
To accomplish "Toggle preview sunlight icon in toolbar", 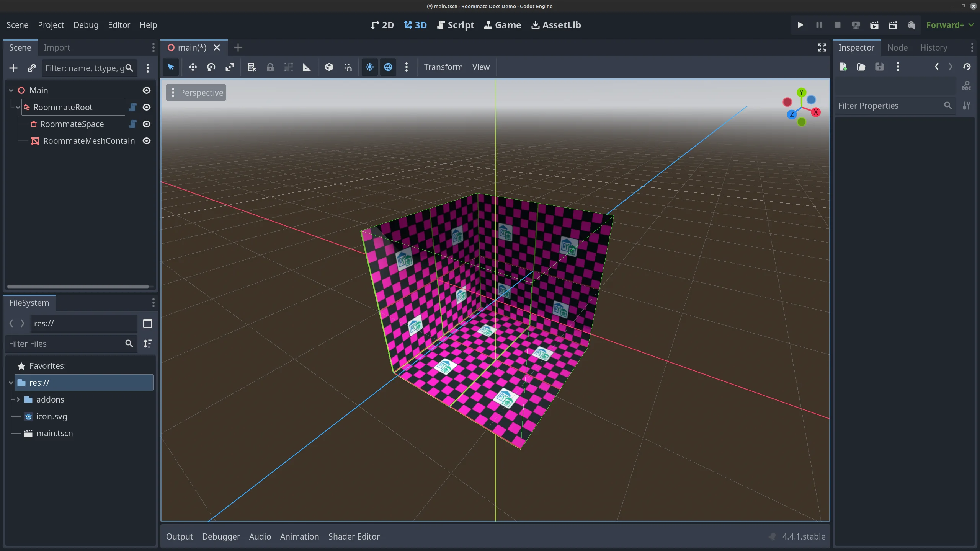I will pyautogui.click(x=369, y=67).
